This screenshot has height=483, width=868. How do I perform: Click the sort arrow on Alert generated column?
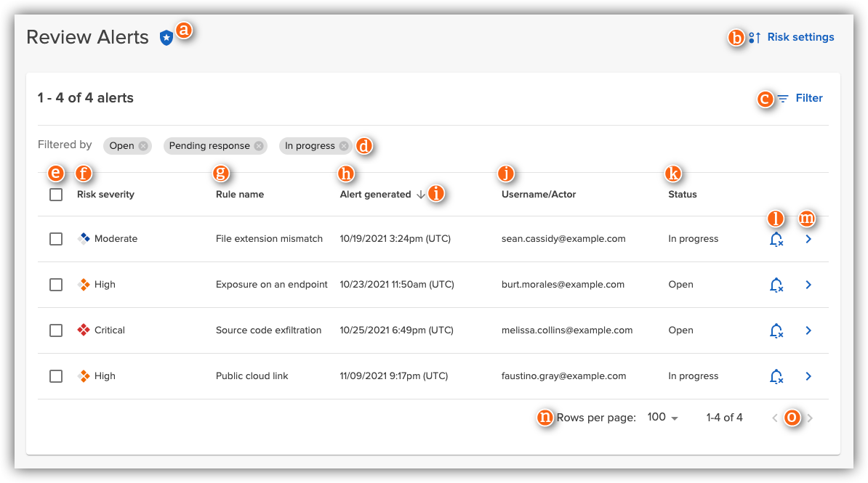pyautogui.click(x=420, y=195)
